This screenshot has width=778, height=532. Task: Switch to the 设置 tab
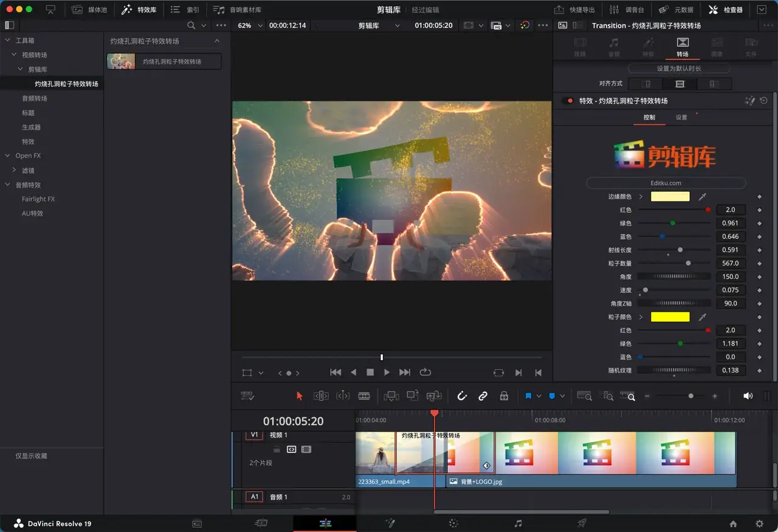pos(681,117)
